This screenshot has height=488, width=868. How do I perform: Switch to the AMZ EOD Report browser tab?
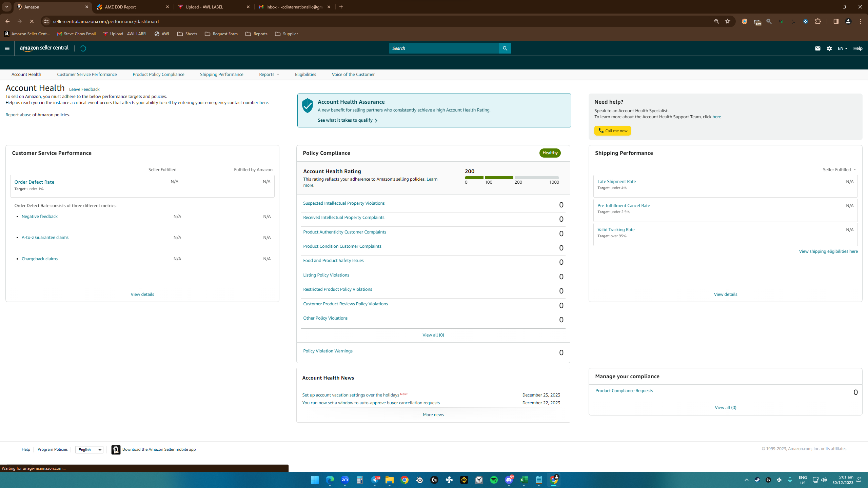[x=133, y=7]
